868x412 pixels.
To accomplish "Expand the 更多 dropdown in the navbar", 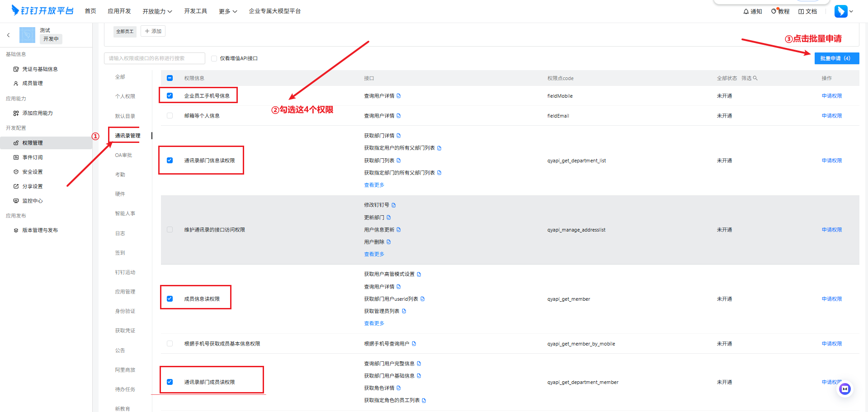I will point(227,11).
